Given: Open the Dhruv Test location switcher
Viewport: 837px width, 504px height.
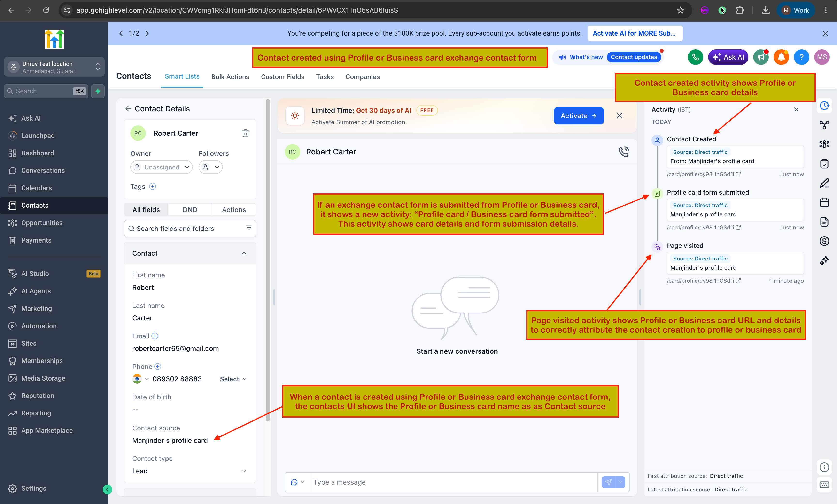Looking at the screenshot, I should point(54,67).
